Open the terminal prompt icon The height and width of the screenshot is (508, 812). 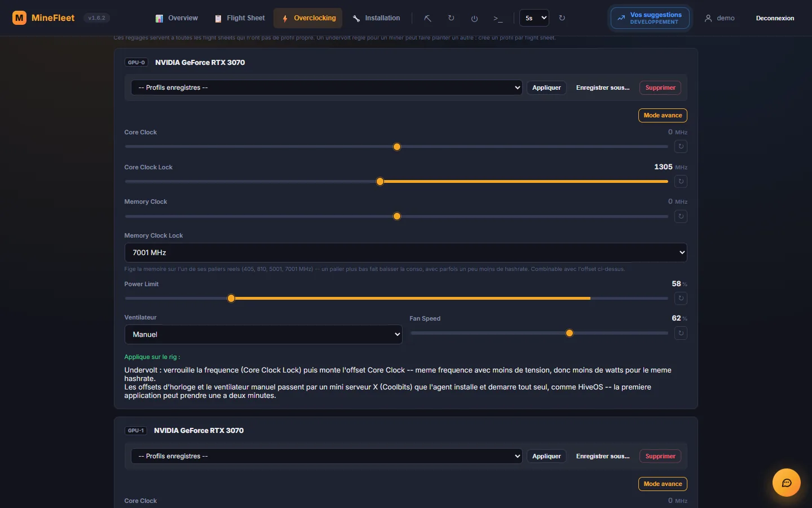click(498, 18)
